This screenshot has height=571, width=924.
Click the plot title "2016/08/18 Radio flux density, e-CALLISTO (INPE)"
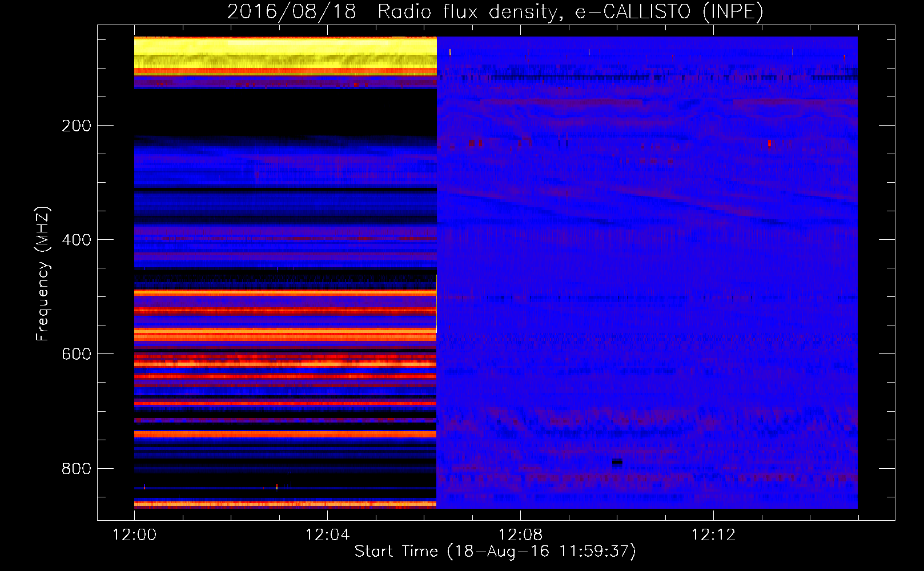(495, 11)
